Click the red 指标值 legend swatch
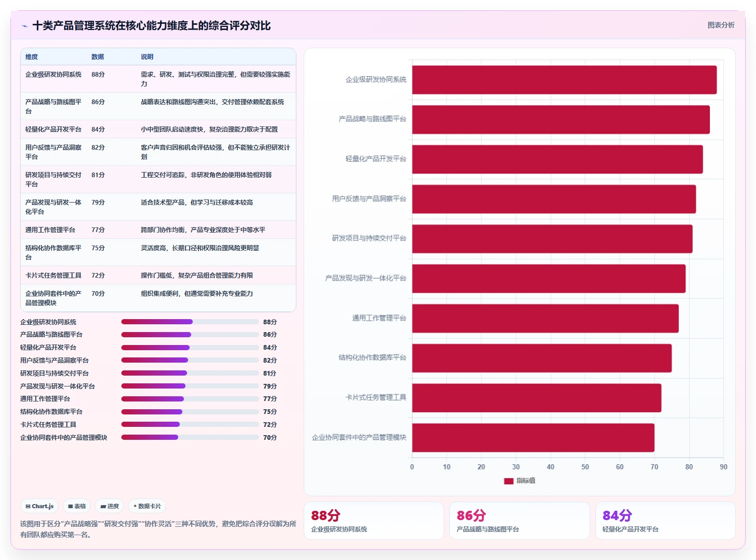The height and width of the screenshot is (560, 756). 508,481
